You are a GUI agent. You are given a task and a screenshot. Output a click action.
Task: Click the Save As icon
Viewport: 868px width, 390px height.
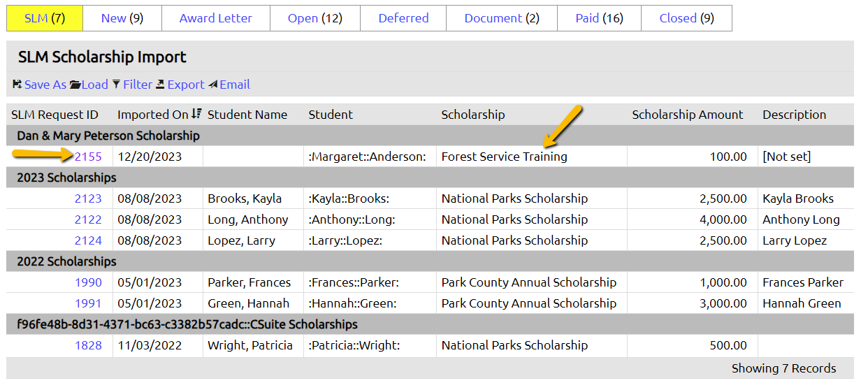[x=17, y=85]
